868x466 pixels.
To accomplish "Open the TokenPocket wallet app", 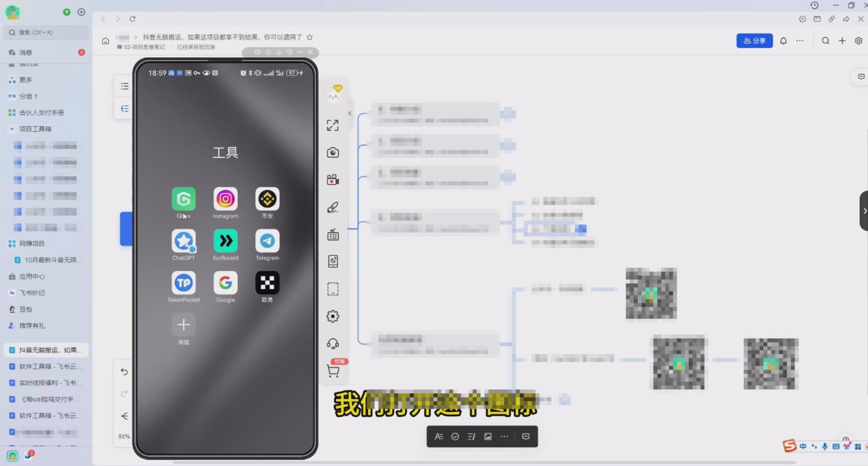I will tap(183, 283).
